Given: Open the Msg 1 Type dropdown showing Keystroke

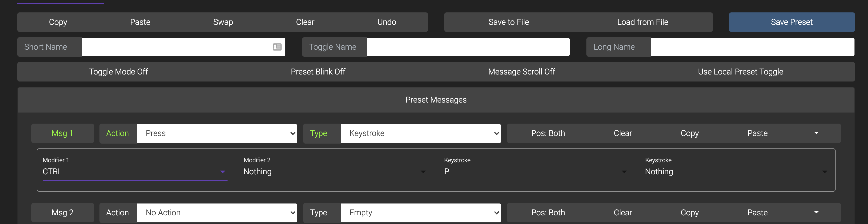Looking at the screenshot, I should 420,134.
